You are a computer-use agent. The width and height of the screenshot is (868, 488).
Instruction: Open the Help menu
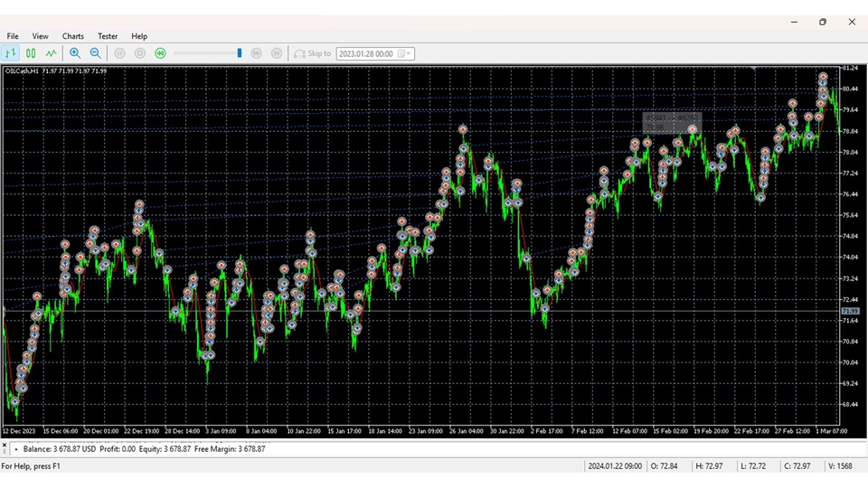click(x=139, y=36)
